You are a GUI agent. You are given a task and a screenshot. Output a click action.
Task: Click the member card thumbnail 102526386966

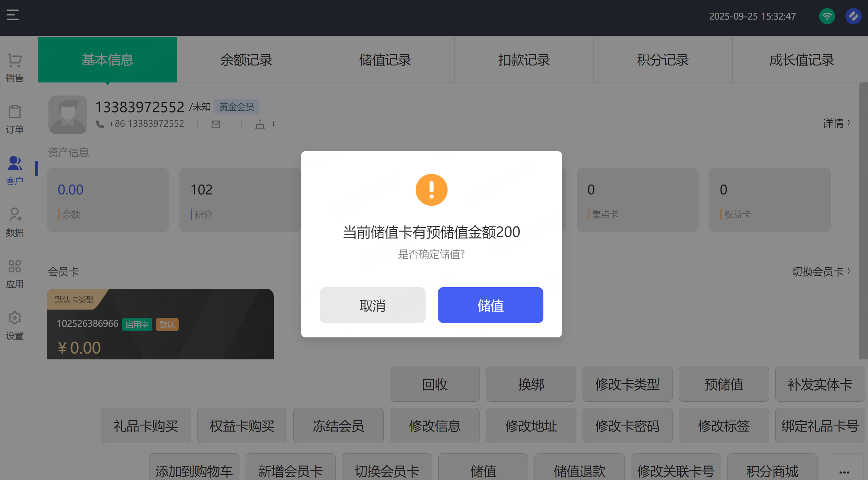click(x=160, y=324)
